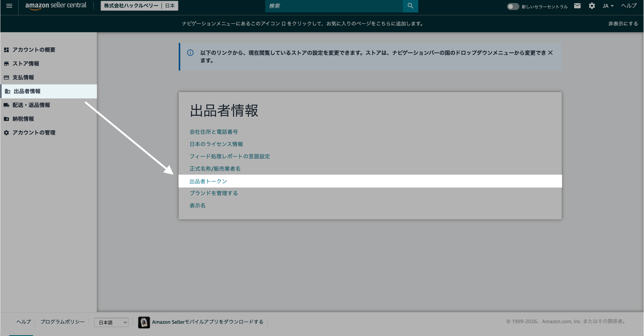Open the 会社住所と電話番号 link
644x336 pixels.
(214, 132)
